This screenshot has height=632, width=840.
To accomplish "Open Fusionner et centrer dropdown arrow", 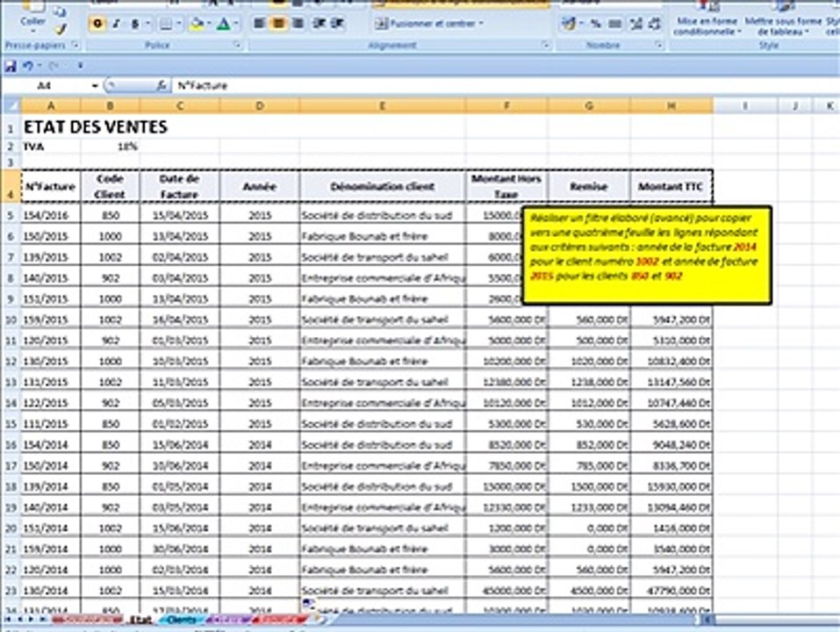I will [481, 24].
